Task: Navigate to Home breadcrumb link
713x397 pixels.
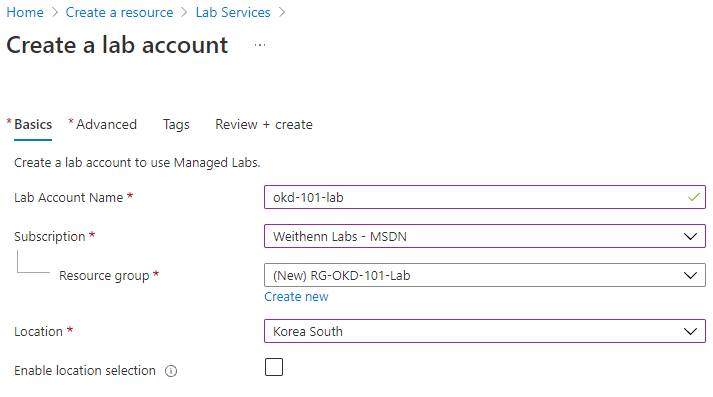Action: click(x=25, y=12)
